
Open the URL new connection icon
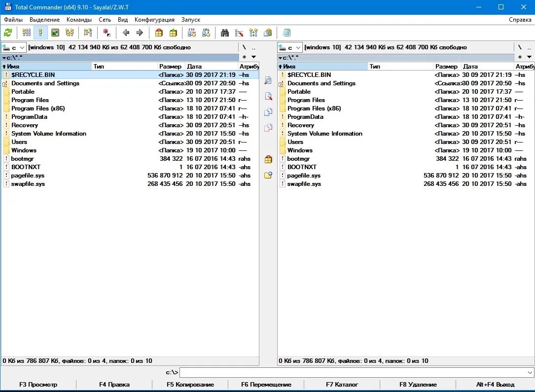click(x=206, y=33)
